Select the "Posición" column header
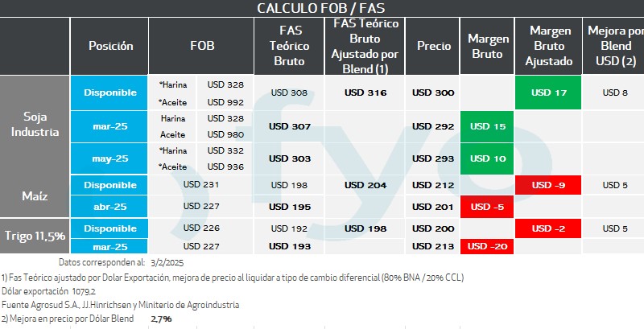This screenshot has height=329, width=644. (111, 46)
